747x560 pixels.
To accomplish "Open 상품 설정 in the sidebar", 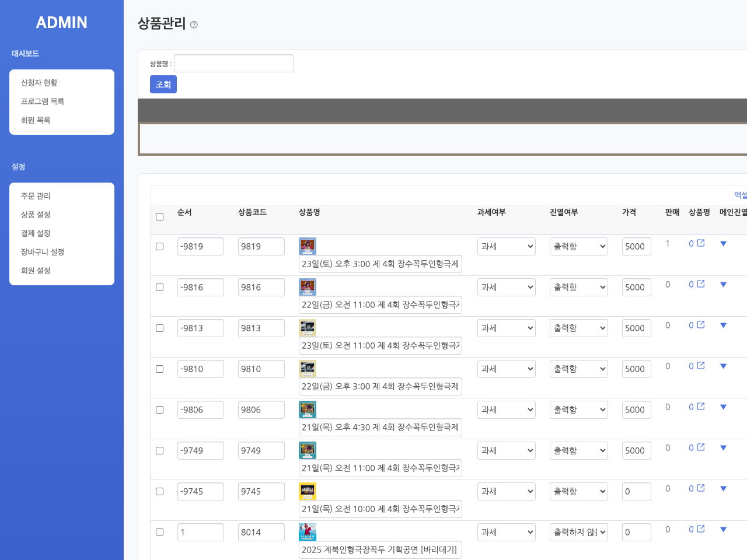I will (36, 215).
